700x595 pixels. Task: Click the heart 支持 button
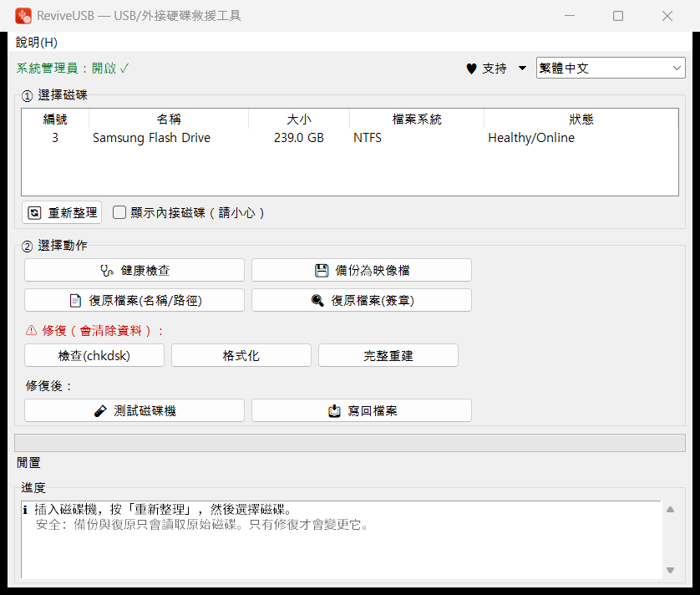pyautogui.click(x=487, y=69)
